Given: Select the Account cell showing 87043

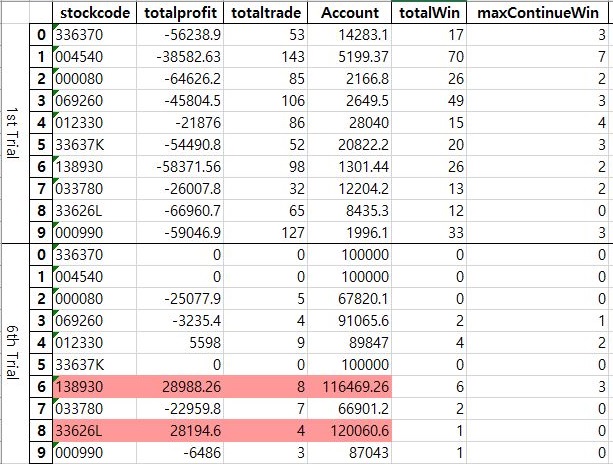Looking at the screenshot, I should click(x=350, y=453).
